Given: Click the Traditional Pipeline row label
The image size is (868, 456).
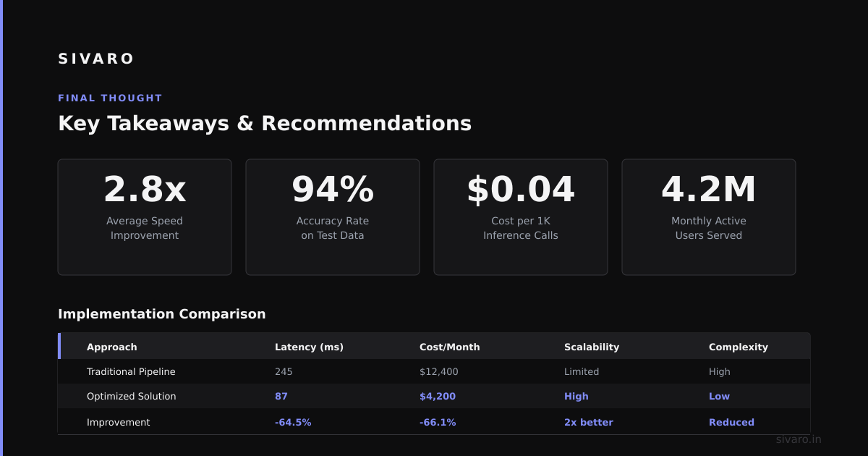Looking at the screenshot, I should (131, 371).
